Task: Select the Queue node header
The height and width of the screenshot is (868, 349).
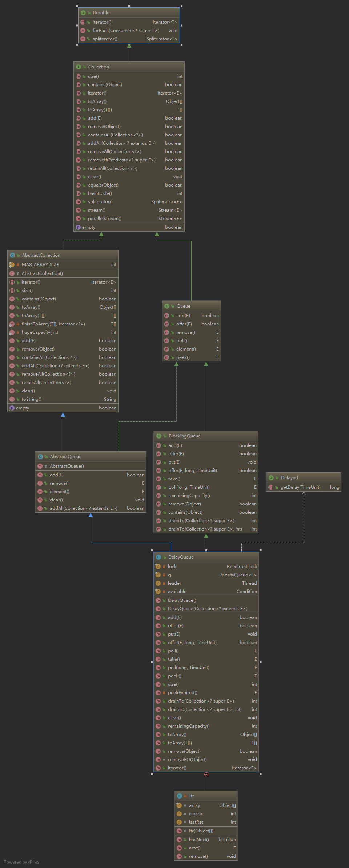Action: [x=191, y=306]
